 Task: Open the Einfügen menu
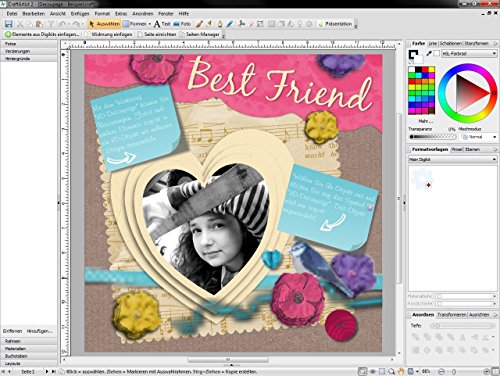coord(80,14)
